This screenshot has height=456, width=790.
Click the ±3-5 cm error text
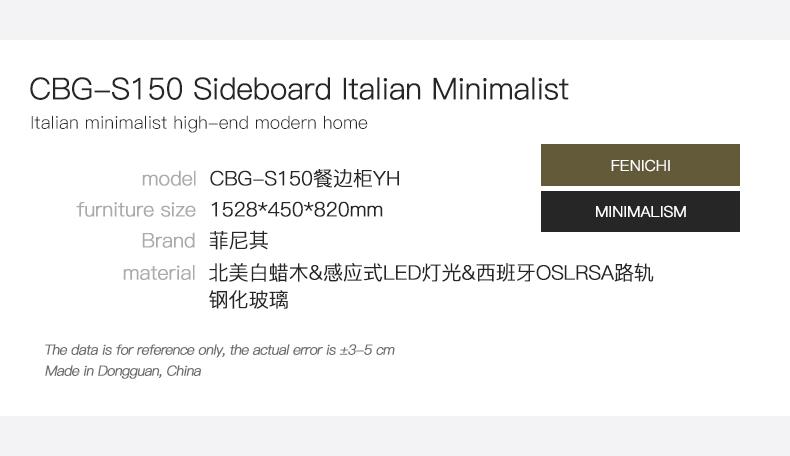point(367,350)
